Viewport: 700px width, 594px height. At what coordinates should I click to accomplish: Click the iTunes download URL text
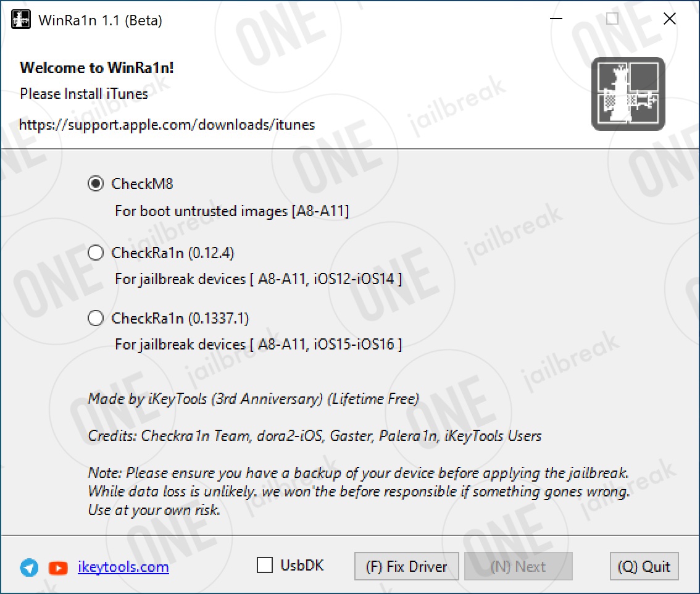click(167, 125)
